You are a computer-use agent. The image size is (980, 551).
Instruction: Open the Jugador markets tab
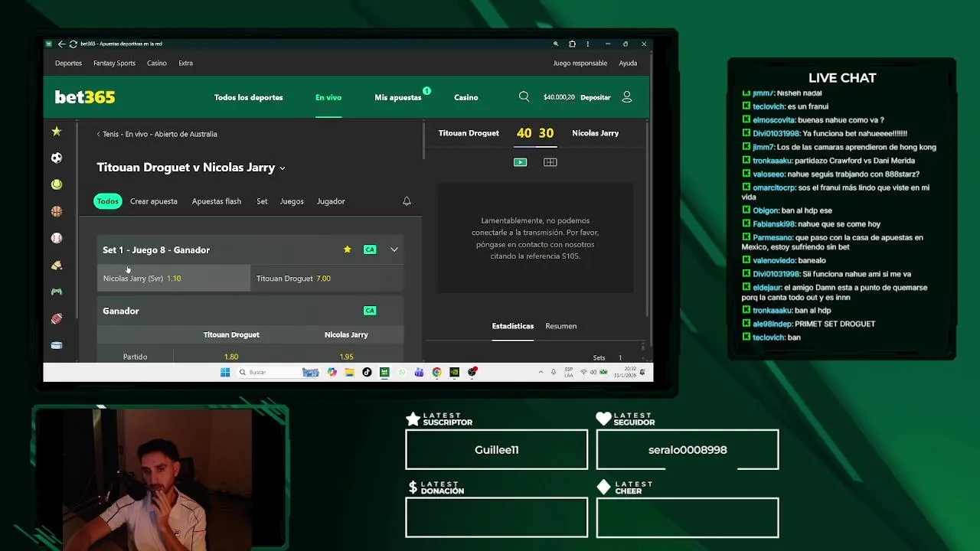tap(331, 201)
